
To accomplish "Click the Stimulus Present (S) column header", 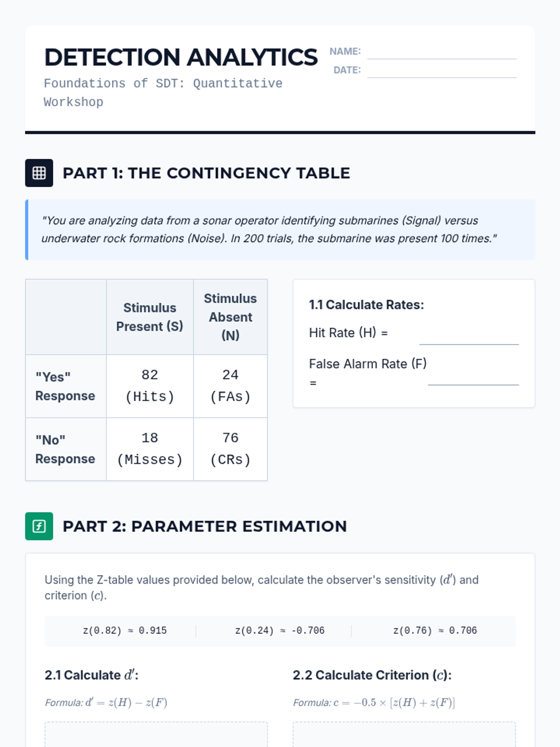I will pos(150,317).
